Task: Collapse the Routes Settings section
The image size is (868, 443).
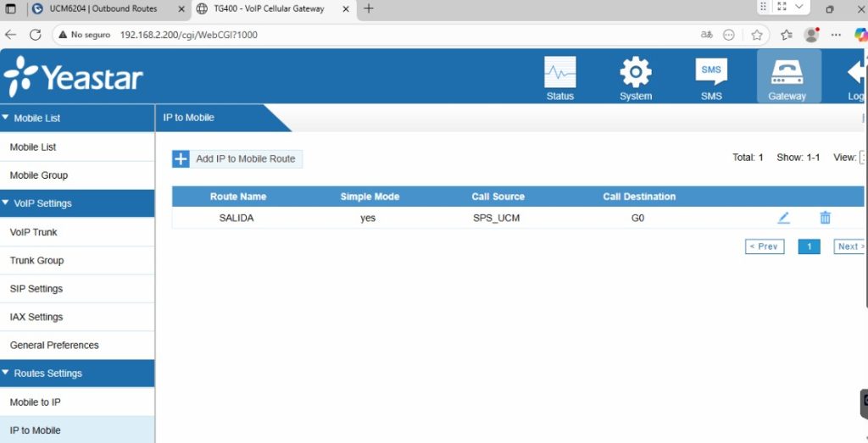Action: pos(7,374)
